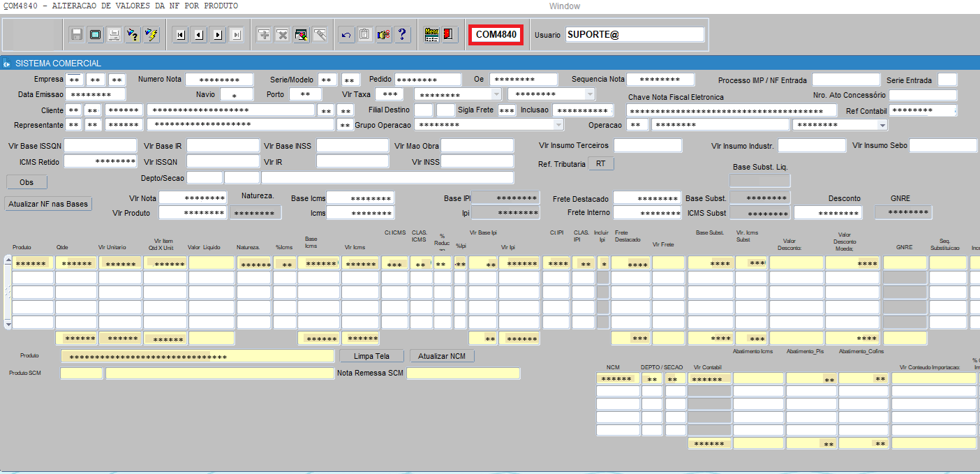The width and height of the screenshot is (980, 474).
Task: Click the Print icon in toolbar
Action: [114, 35]
